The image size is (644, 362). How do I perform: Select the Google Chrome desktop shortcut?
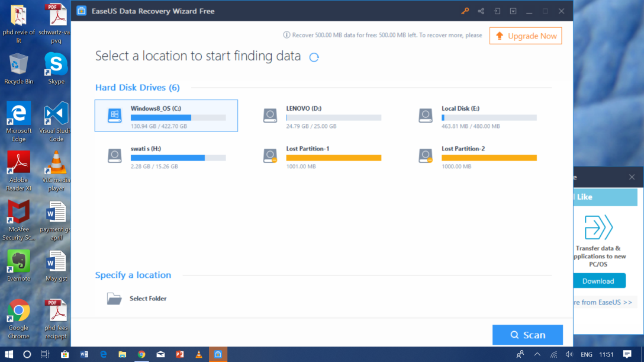click(18, 319)
